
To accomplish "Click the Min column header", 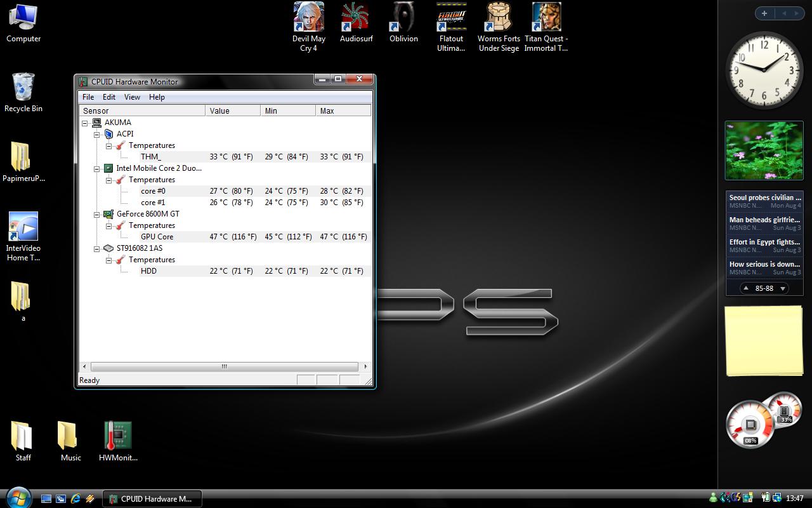I will pos(288,110).
